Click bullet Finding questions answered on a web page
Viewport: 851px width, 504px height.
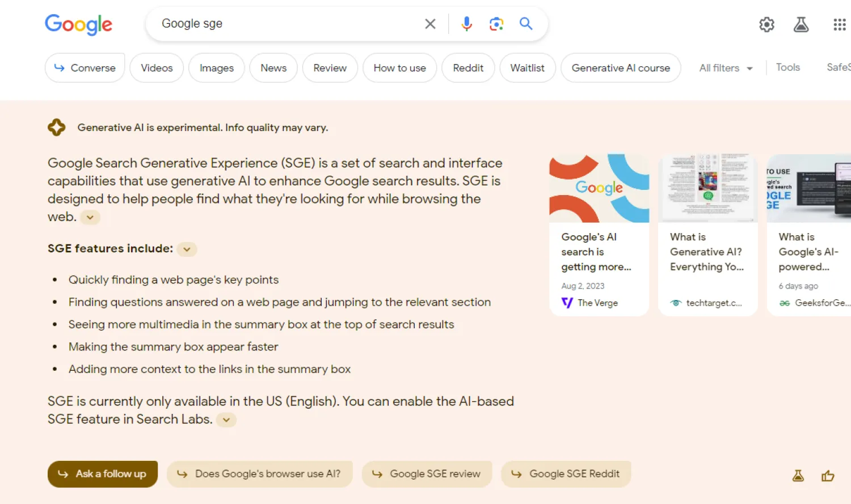tap(280, 302)
